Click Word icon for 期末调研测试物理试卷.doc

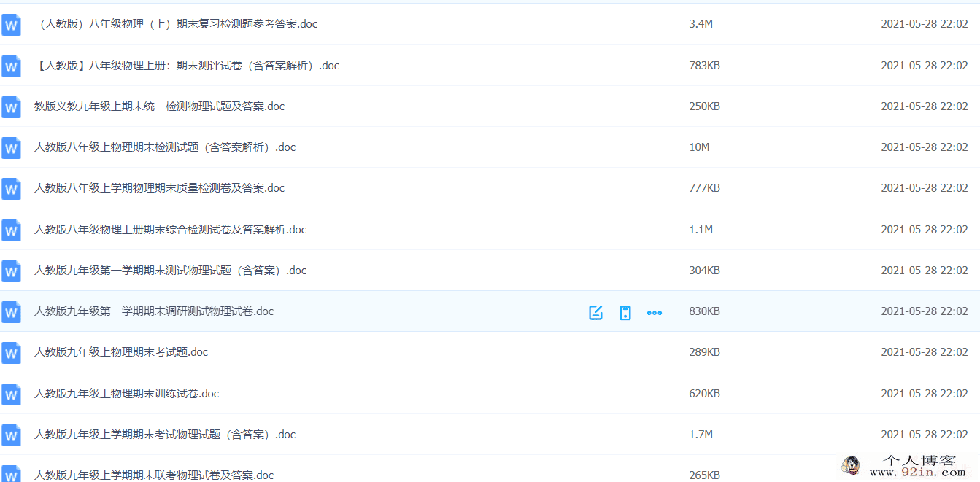[11, 311]
